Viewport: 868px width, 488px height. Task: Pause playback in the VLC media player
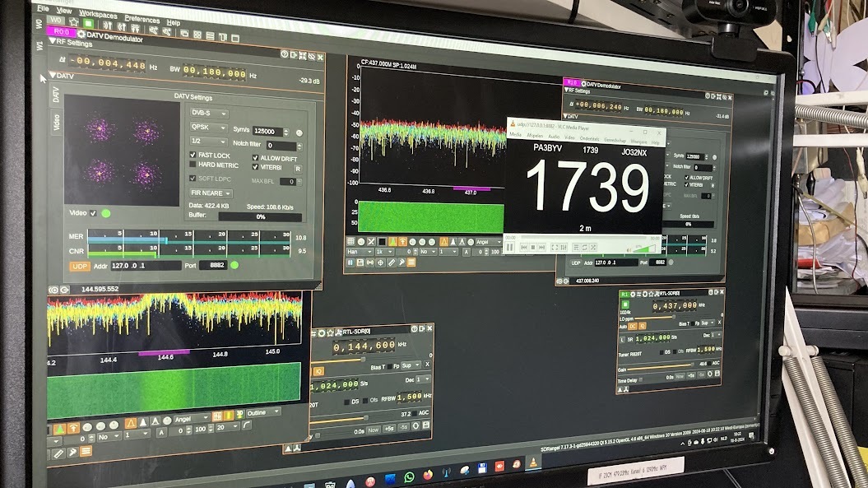(510, 247)
